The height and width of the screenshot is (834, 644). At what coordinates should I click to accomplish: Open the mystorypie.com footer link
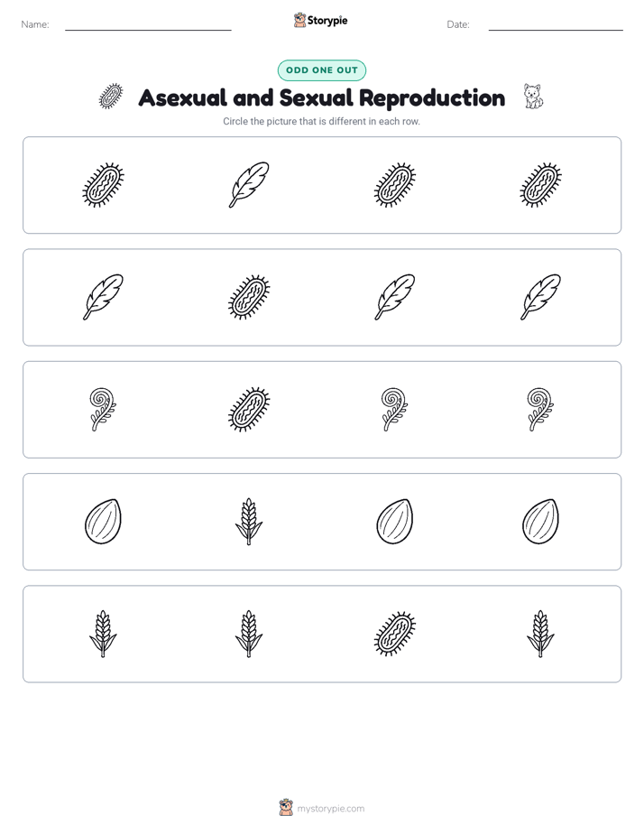330,809
